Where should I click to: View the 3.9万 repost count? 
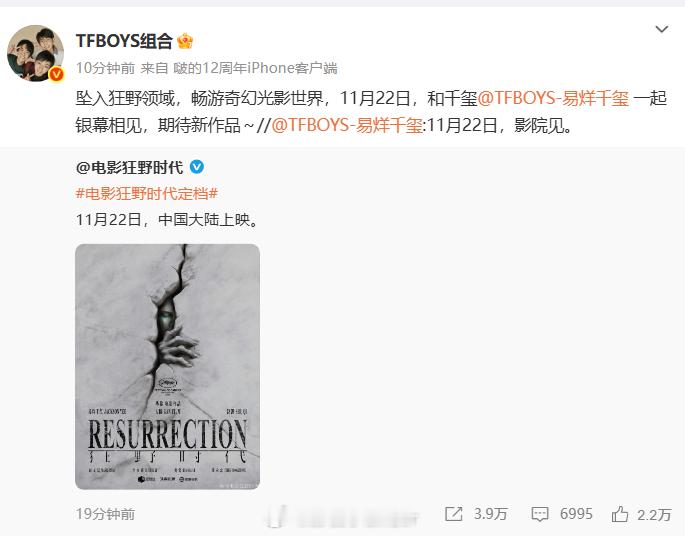491,514
